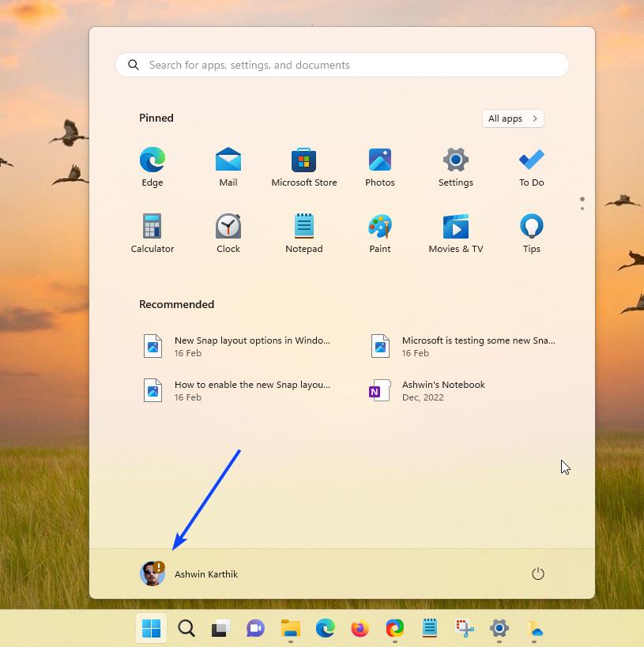Open Task View on the taskbar
Image resolution: width=644 pixels, height=647 pixels.
coord(221,628)
